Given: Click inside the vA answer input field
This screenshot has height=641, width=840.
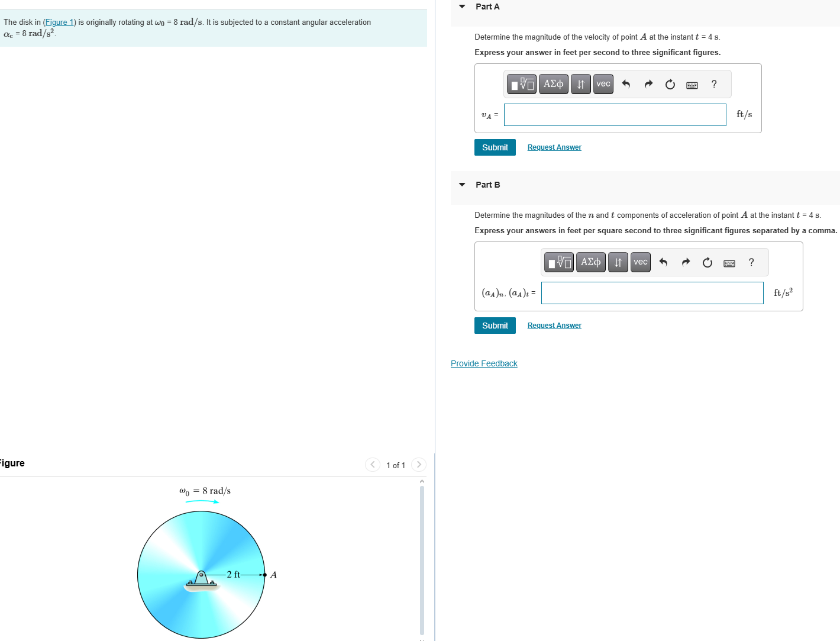Looking at the screenshot, I should (615, 114).
